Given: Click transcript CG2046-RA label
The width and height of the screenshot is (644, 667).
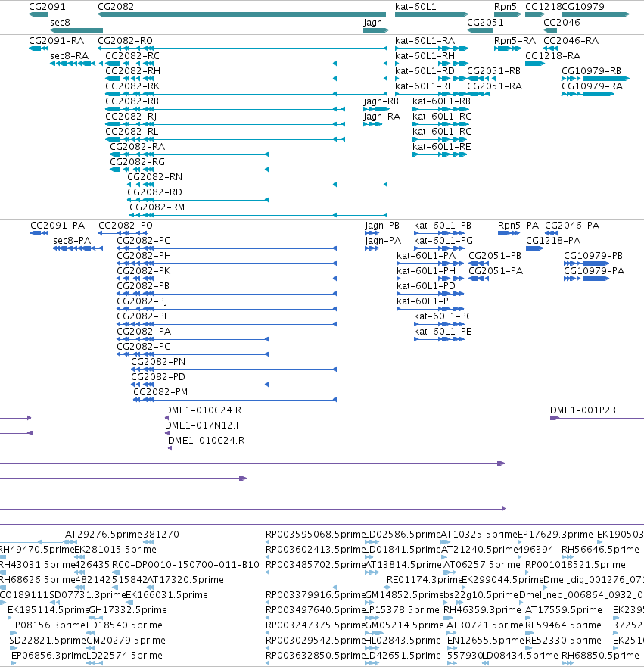Looking at the screenshot, I should pyautogui.click(x=571, y=41).
